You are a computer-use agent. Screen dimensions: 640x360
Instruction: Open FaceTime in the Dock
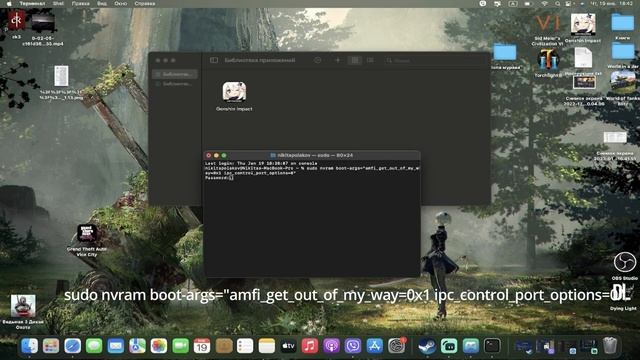(180, 346)
